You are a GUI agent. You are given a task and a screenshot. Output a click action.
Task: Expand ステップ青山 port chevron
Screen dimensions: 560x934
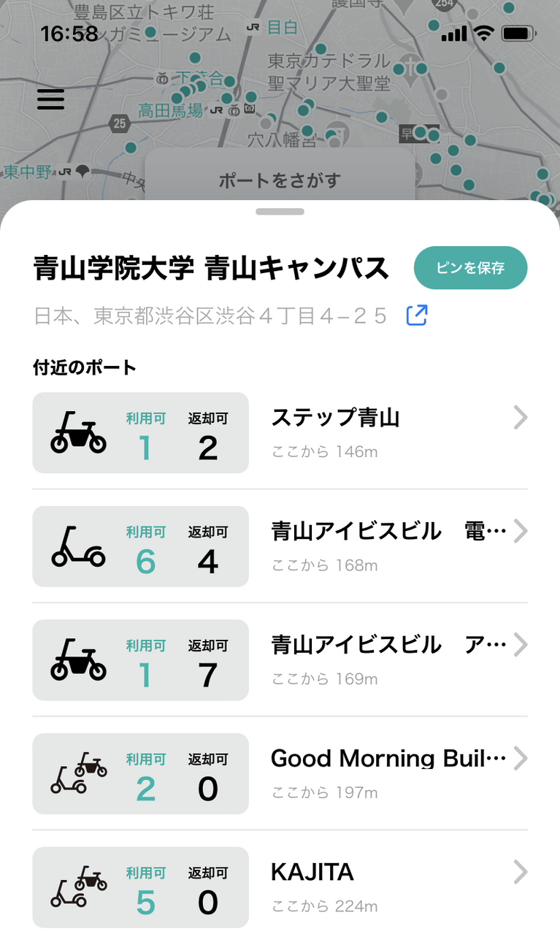pyautogui.click(x=520, y=418)
